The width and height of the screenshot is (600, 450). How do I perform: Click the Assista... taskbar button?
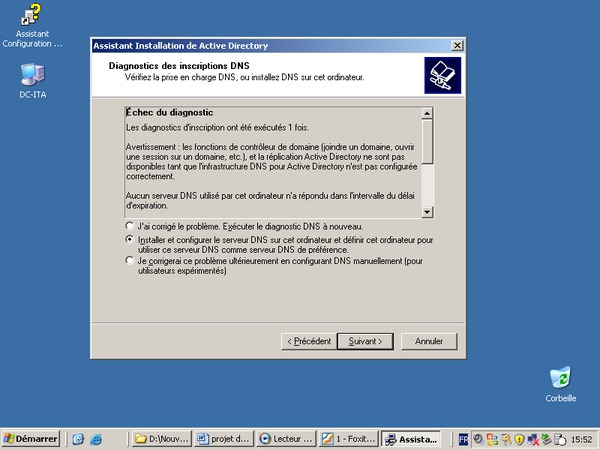point(411,439)
